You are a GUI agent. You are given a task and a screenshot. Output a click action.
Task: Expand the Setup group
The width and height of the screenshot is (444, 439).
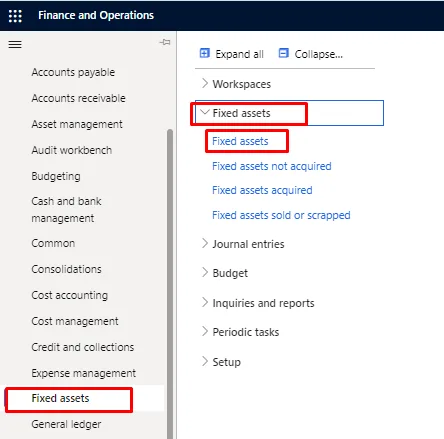tap(221, 362)
